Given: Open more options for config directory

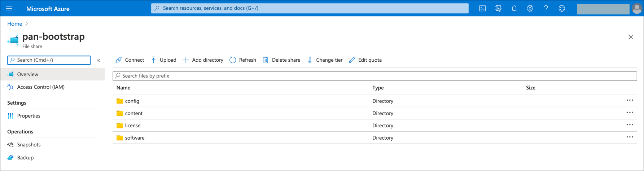Looking at the screenshot, I should pos(630,100).
